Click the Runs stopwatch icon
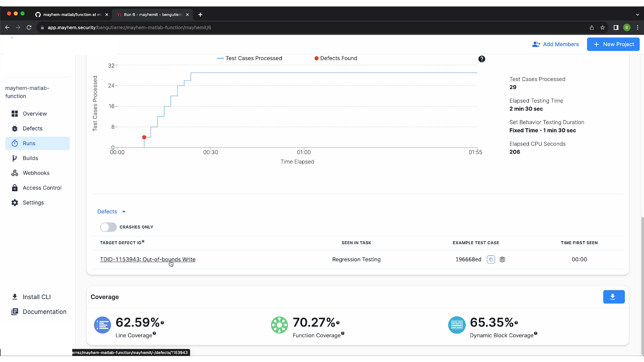 pyautogui.click(x=15, y=144)
